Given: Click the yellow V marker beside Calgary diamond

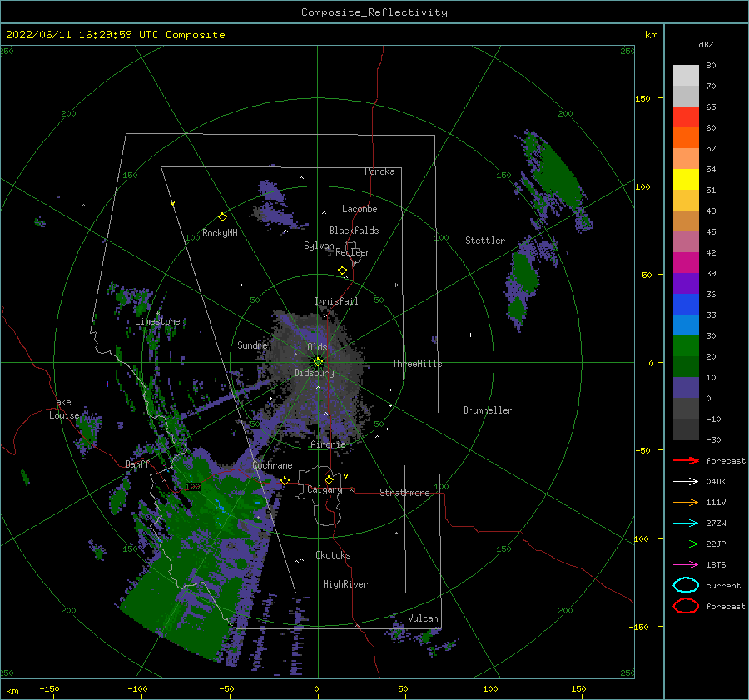Looking at the screenshot, I should click(346, 476).
